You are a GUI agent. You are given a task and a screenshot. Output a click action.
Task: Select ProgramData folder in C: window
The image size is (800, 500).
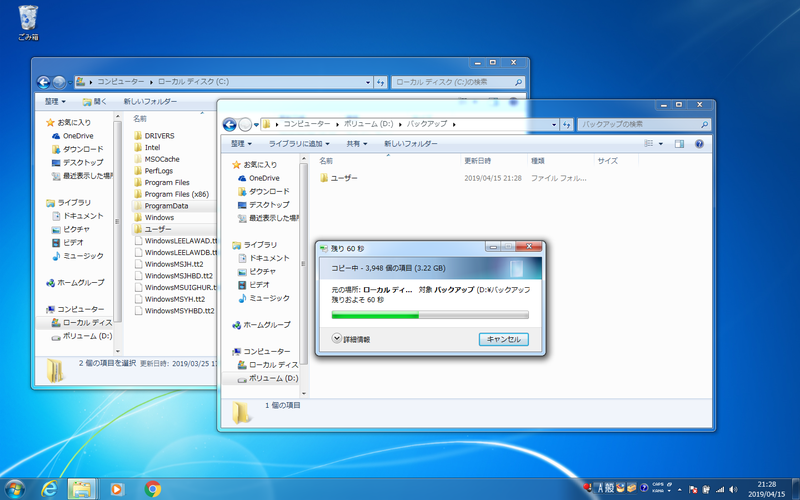[161, 206]
